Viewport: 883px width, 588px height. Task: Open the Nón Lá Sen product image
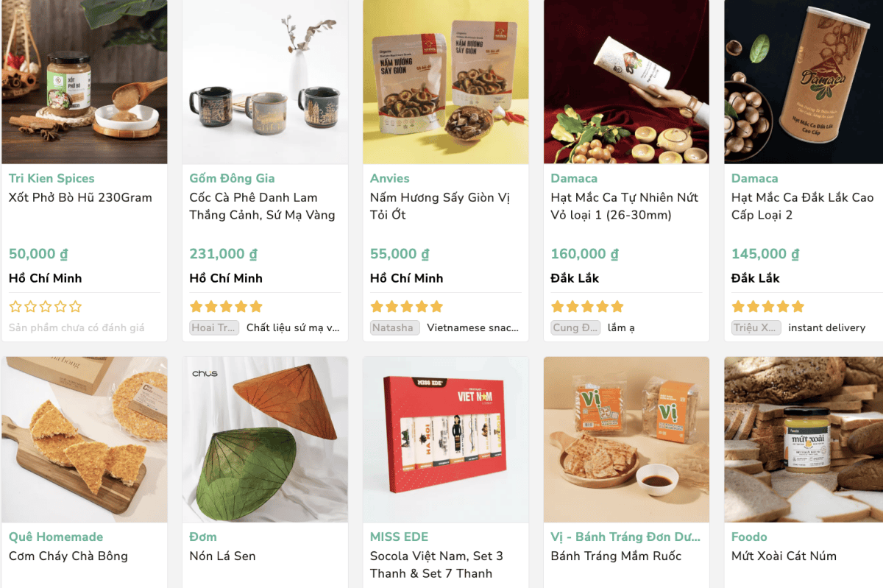point(265,439)
